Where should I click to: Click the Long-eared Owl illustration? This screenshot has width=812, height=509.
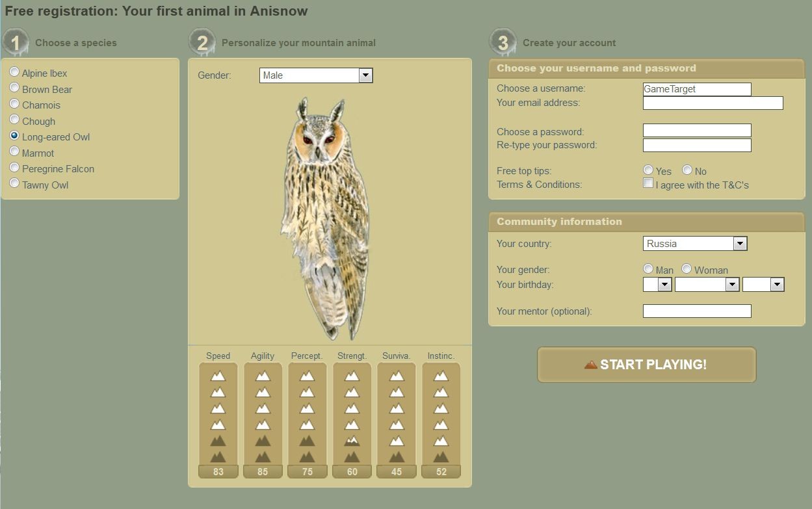pyautogui.click(x=325, y=219)
